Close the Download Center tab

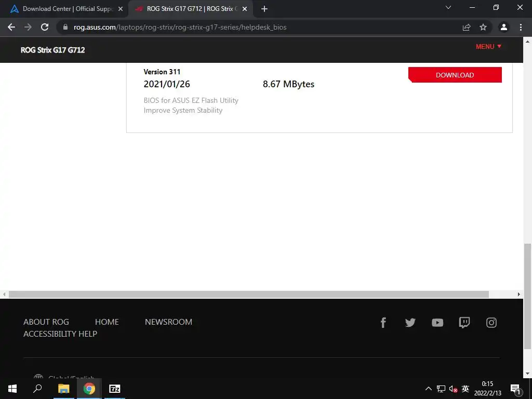(x=121, y=9)
